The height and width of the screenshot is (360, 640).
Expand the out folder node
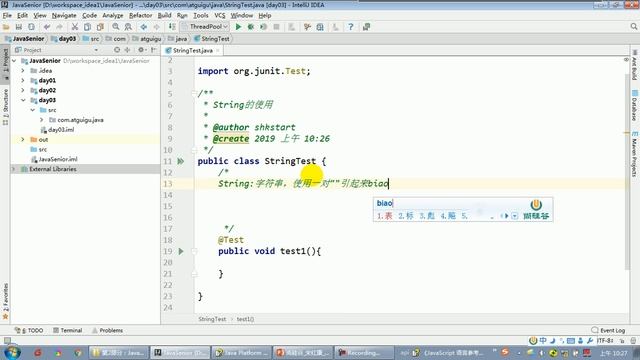tap(23, 139)
